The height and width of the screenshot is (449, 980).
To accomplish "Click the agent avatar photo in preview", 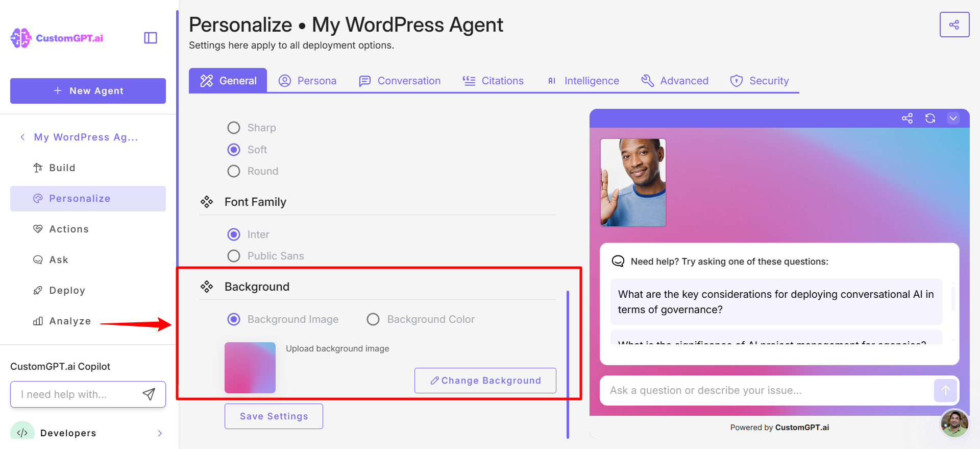I will [x=633, y=182].
